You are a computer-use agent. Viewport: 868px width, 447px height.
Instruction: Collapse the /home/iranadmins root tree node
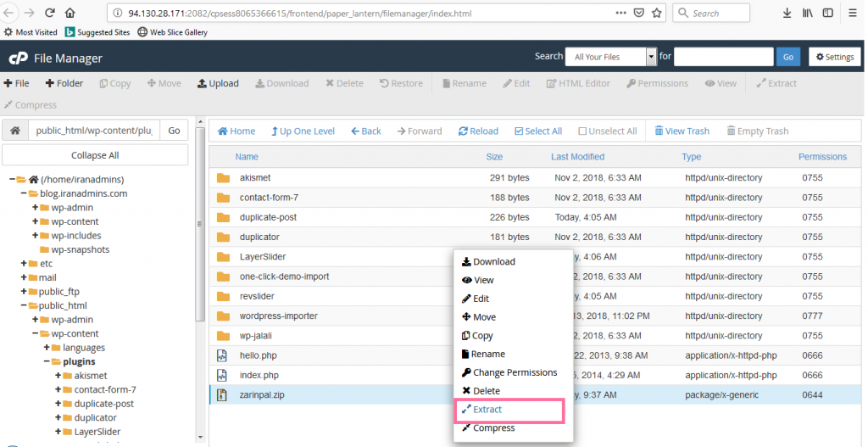point(12,180)
